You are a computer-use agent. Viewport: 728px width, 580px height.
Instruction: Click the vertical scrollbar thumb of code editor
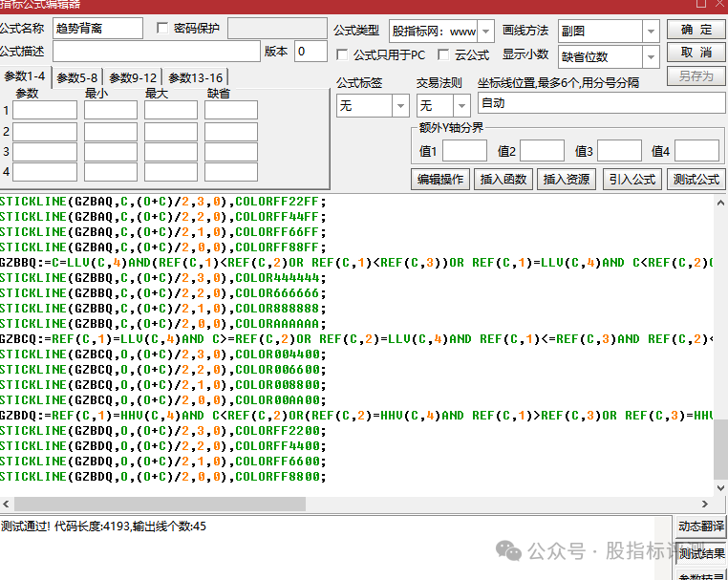coord(720,449)
